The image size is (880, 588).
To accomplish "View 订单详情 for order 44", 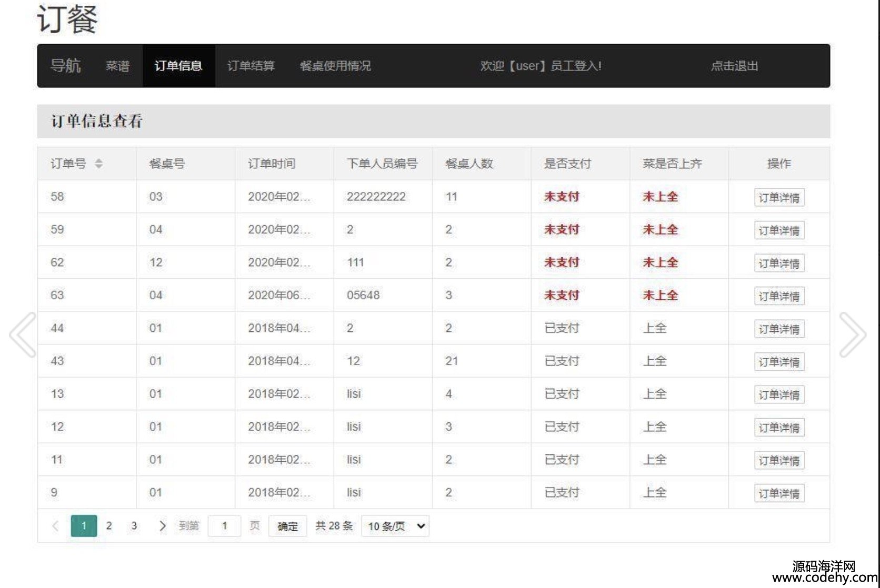I will tap(779, 329).
